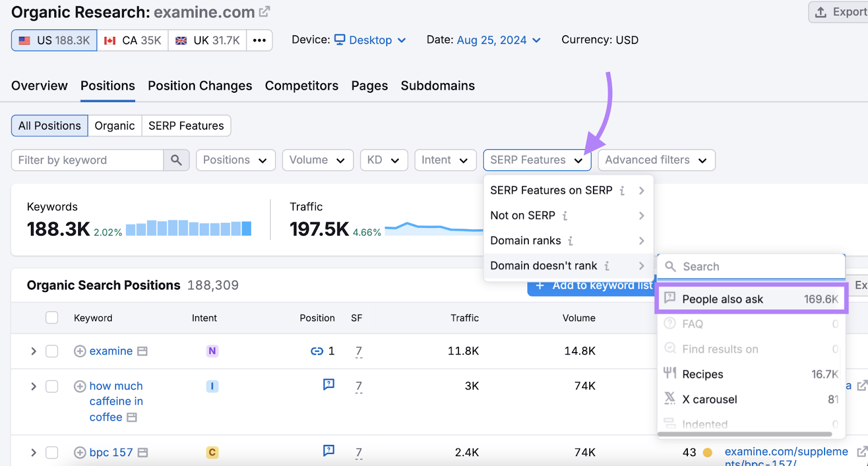The height and width of the screenshot is (466, 868).
Task: Click the Export button
Action: tap(840, 12)
